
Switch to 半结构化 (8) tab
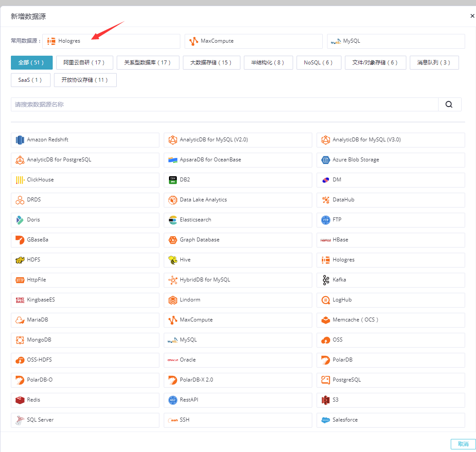pyautogui.click(x=268, y=63)
